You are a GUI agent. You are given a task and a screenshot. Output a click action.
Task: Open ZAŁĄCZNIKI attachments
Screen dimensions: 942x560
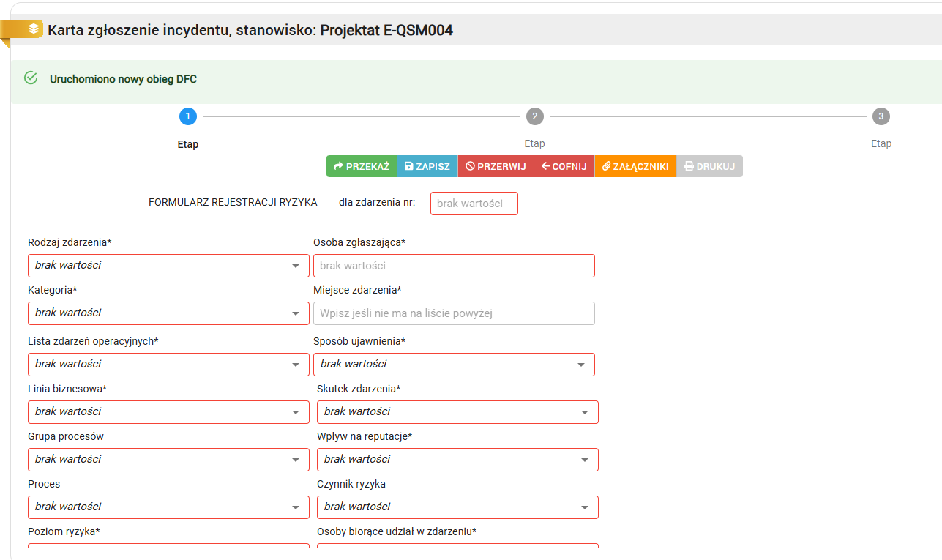point(635,166)
